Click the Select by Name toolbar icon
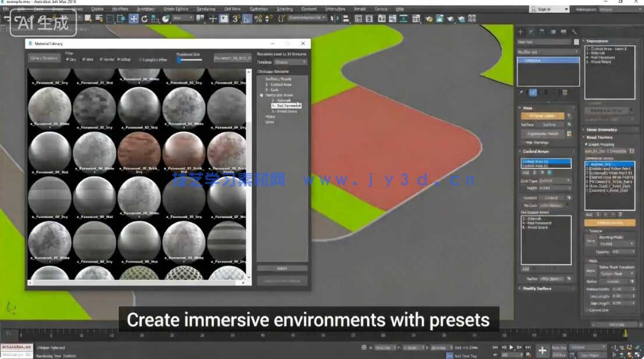The width and height of the screenshot is (644, 359). (x=99, y=19)
